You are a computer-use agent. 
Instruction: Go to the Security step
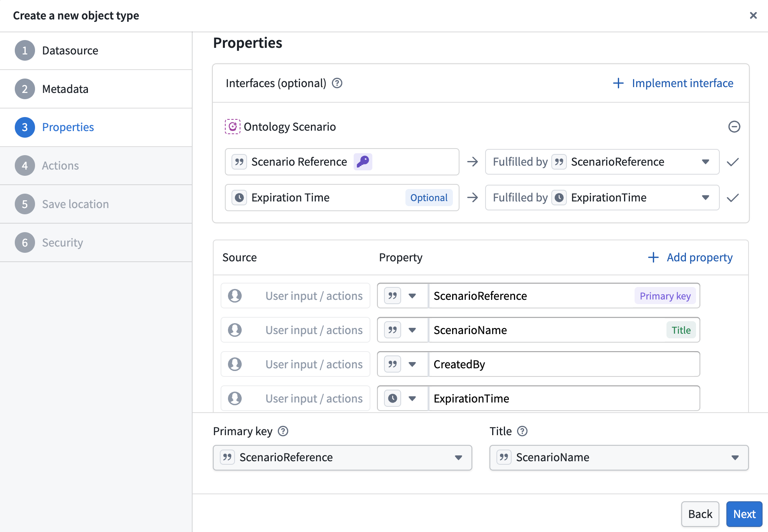tap(96, 243)
